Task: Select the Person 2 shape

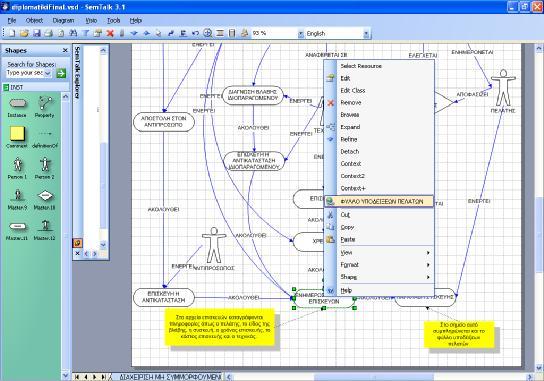Action: (x=45, y=168)
